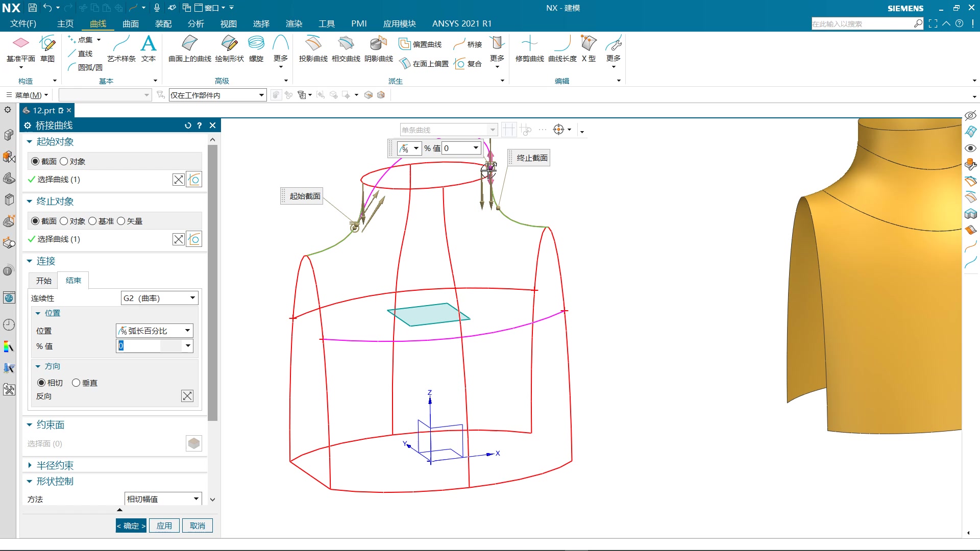
Task: Switch to the 开始 connection tab
Action: [44, 281]
